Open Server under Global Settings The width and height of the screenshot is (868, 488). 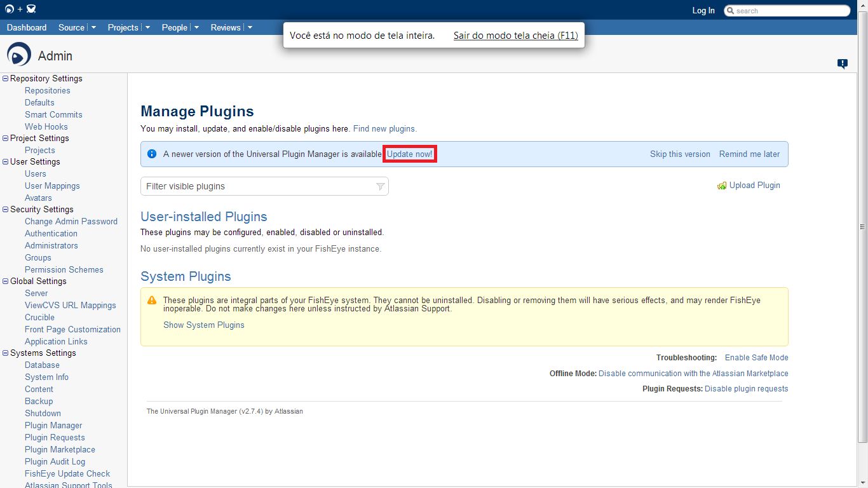click(36, 294)
